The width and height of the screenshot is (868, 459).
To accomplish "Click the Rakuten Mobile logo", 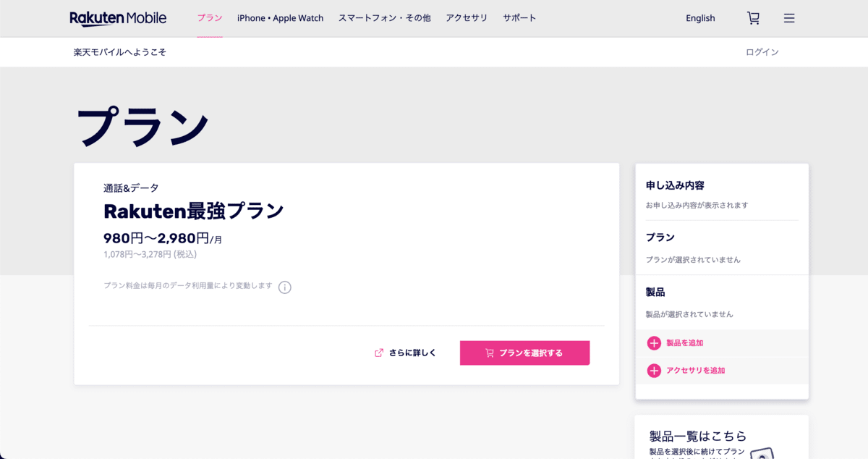I will pyautogui.click(x=118, y=18).
